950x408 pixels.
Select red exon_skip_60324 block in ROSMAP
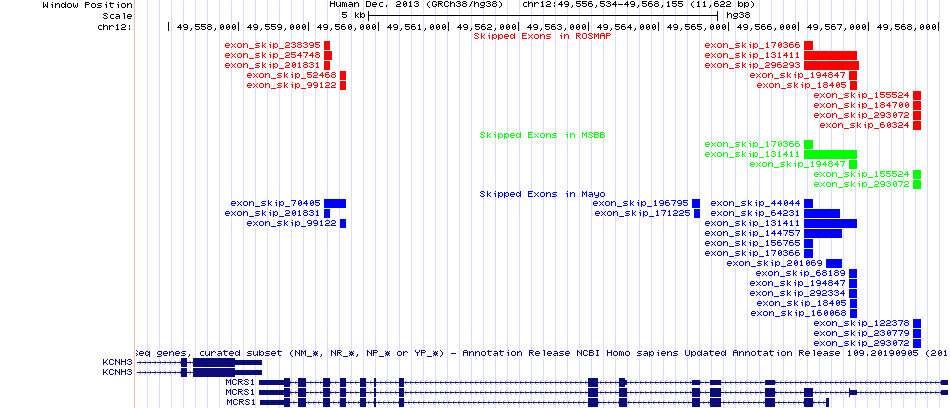pyautogui.click(x=916, y=125)
